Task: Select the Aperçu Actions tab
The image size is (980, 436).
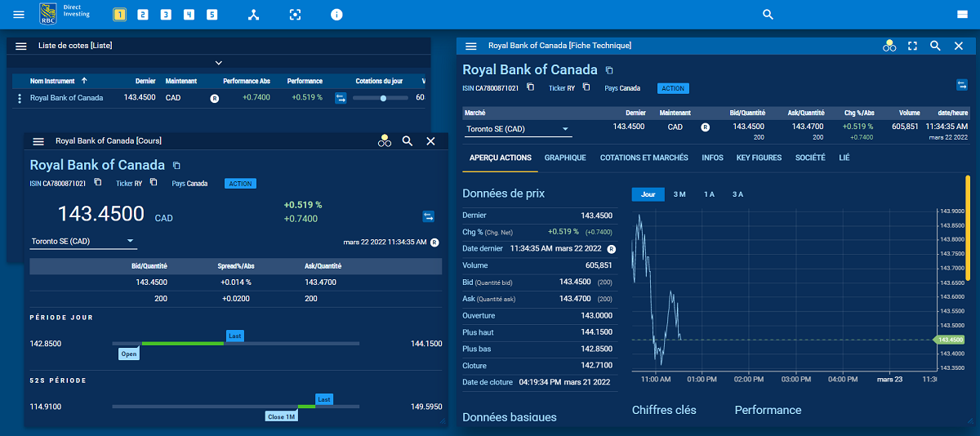Action: point(500,158)
